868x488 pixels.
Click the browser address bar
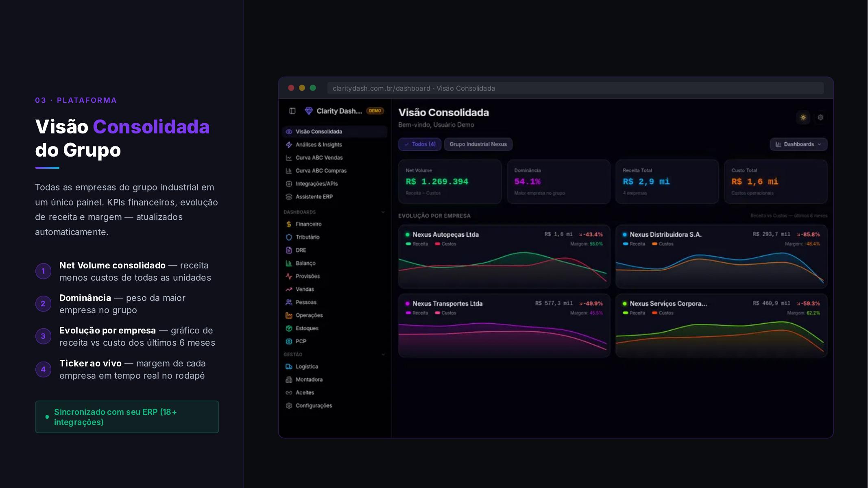(575, 88)
